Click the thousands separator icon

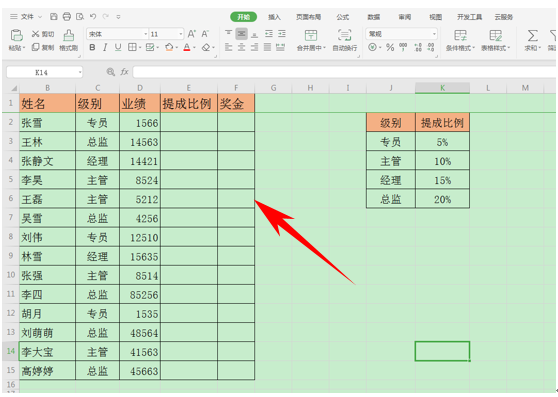[x=403, y=47]
